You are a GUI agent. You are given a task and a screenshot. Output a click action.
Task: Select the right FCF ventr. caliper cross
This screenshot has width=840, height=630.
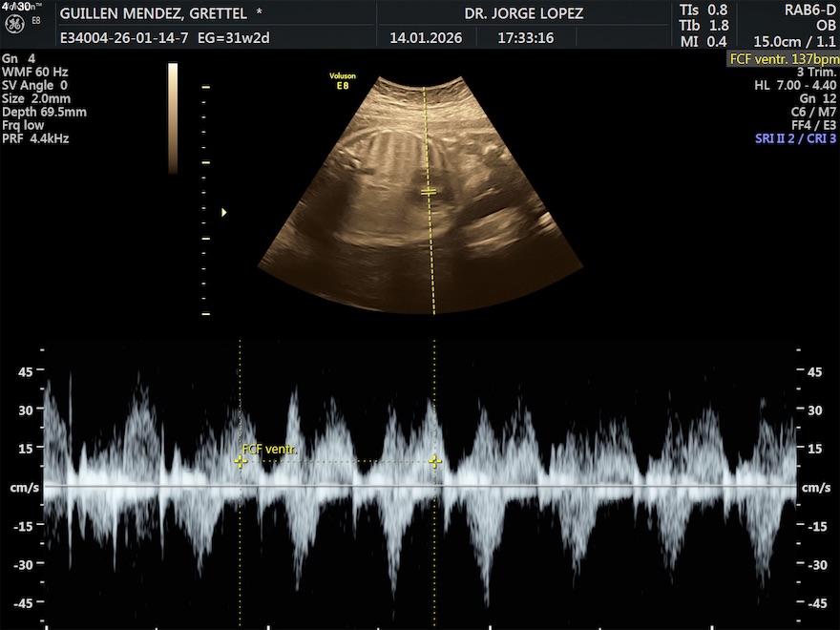click(x=435, y=461)
